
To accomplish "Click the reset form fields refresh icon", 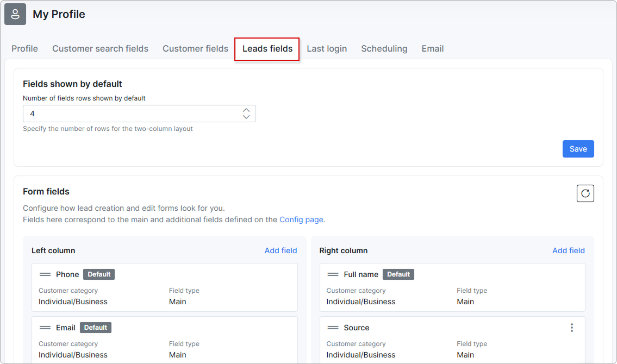I will point(585,193).
